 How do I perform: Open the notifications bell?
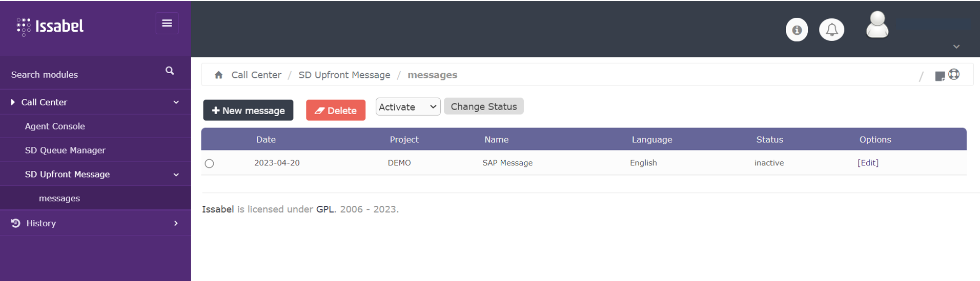[x=831, y=30]
